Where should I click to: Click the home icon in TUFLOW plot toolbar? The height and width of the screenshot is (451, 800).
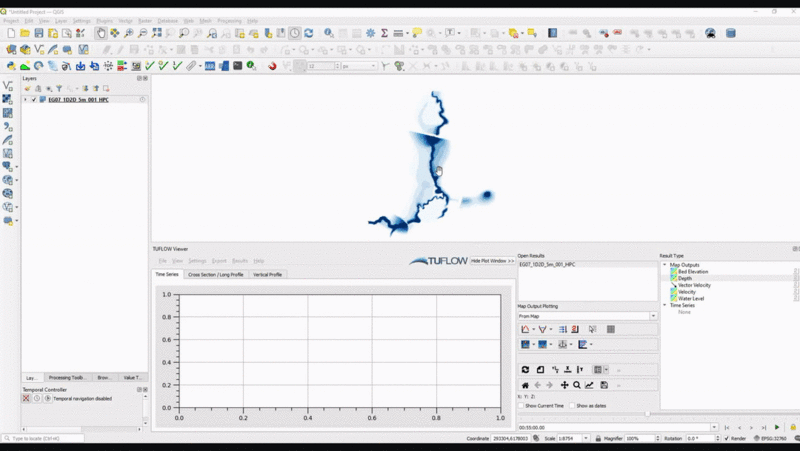525,385
